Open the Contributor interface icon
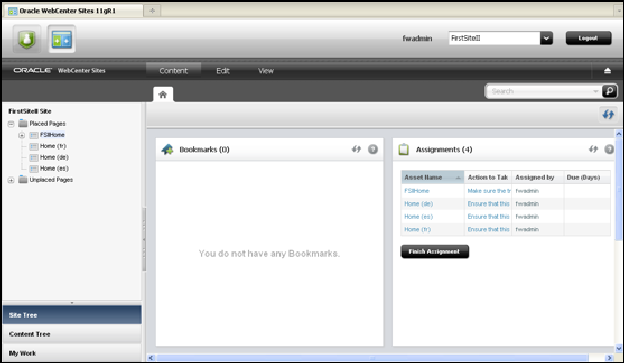 [62, 39]
